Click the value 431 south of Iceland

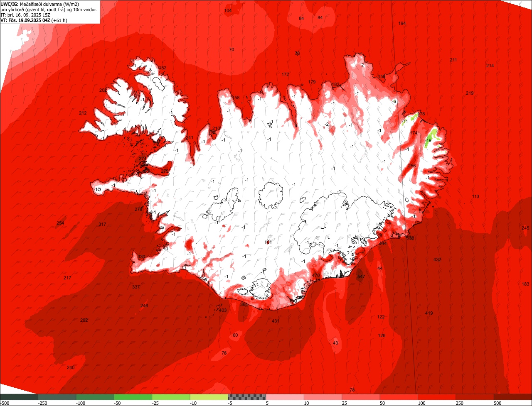click(276, 321)
